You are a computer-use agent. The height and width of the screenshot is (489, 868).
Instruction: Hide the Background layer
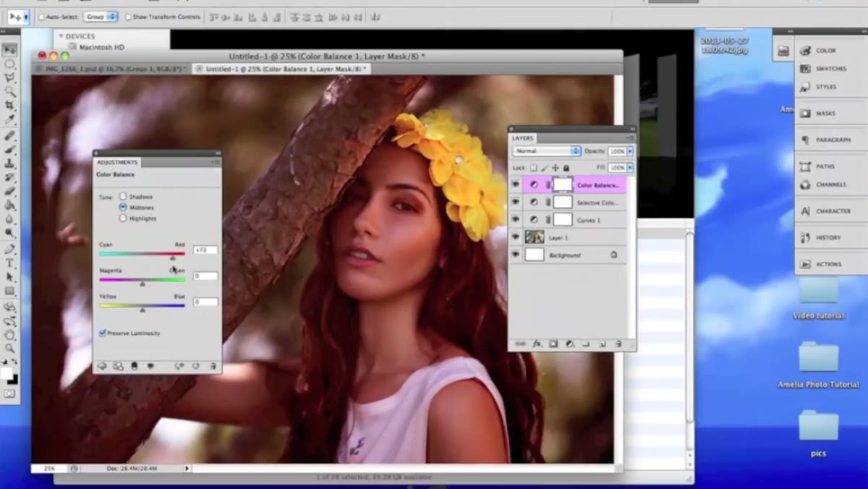[x=516, y=255]
